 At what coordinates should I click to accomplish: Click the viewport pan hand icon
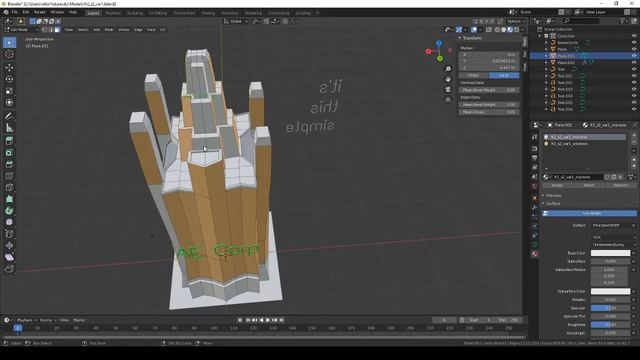(448, 79)
